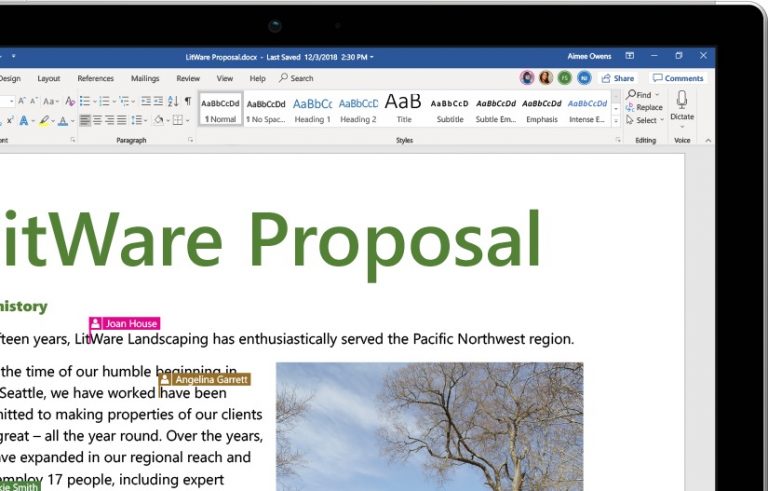
Task: Click the Replace button
Action: 644,107
